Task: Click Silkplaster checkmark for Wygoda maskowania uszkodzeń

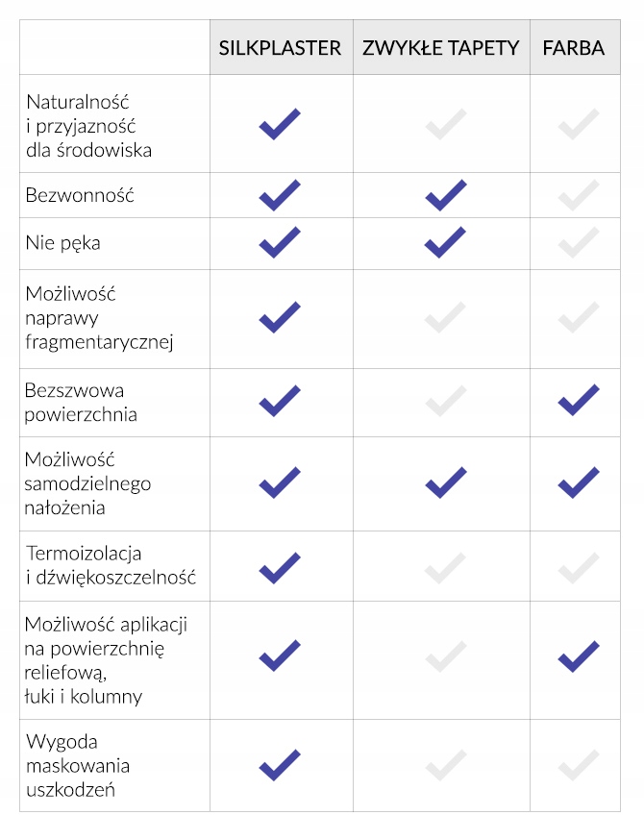Action: pos(280,765)
